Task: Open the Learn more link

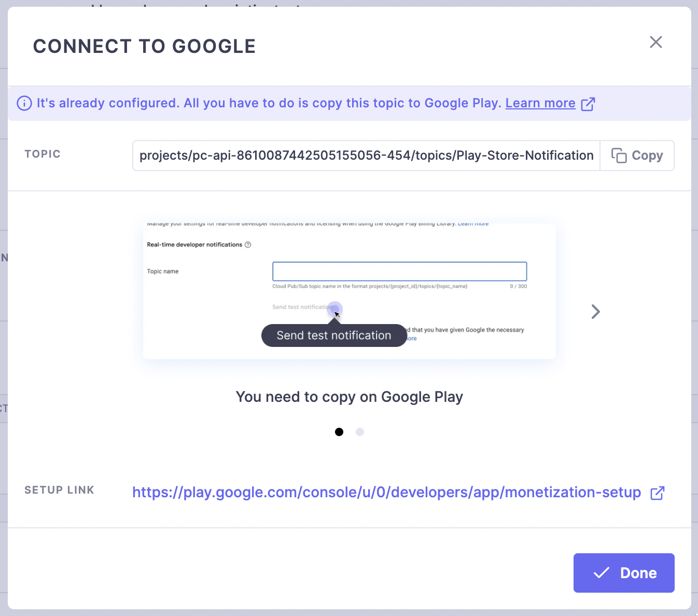Action: click(540, 103)
